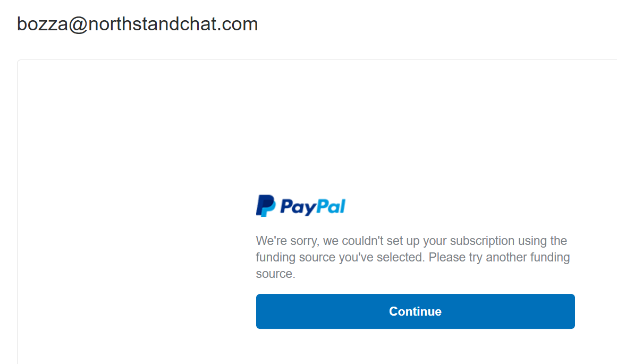Click the words "using the" in message
The width and height of the screenshot is (617, 364).
(543, 241)
